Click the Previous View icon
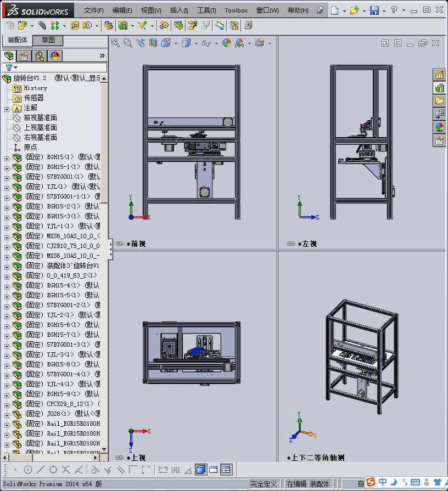 point(141,43)
